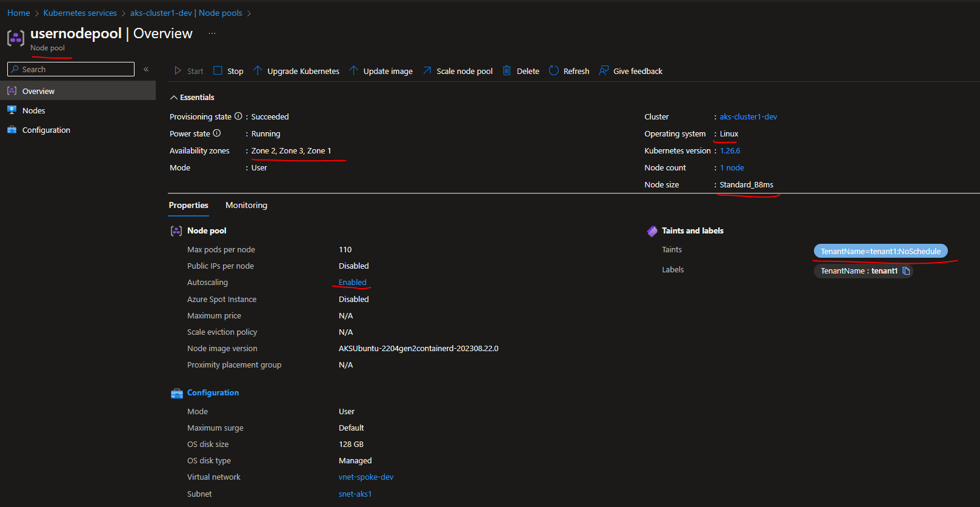Image resolution: width=980 pixels, height=507 pixels.
Task: Click the Succeeded provisioning state value
Action: point(270,116)
